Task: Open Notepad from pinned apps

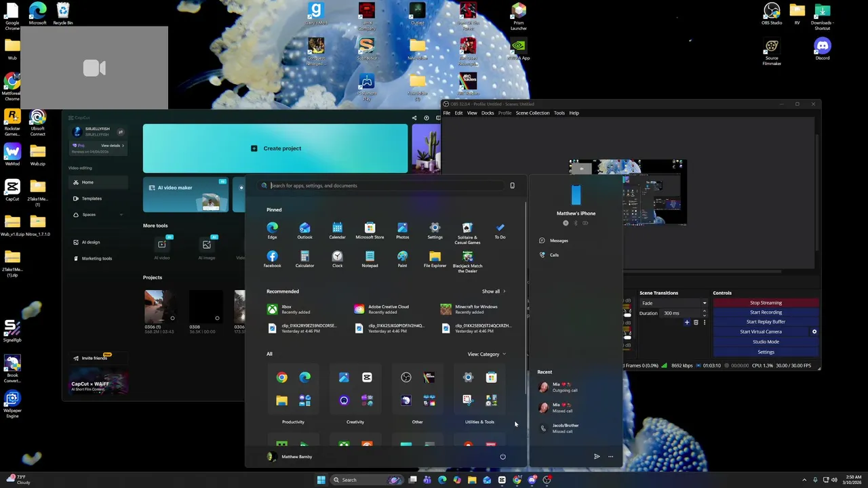Action: 370,259
